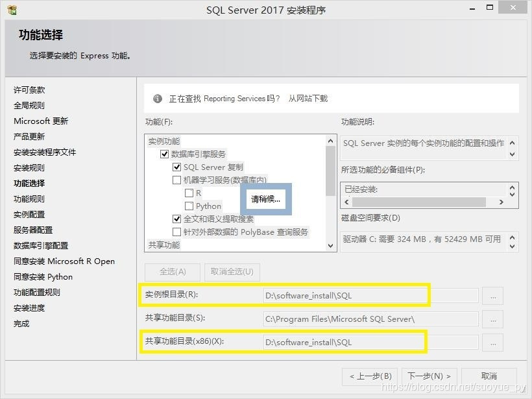Select 数据库引擎配置 step in sidebar

[x=41, y=246]
